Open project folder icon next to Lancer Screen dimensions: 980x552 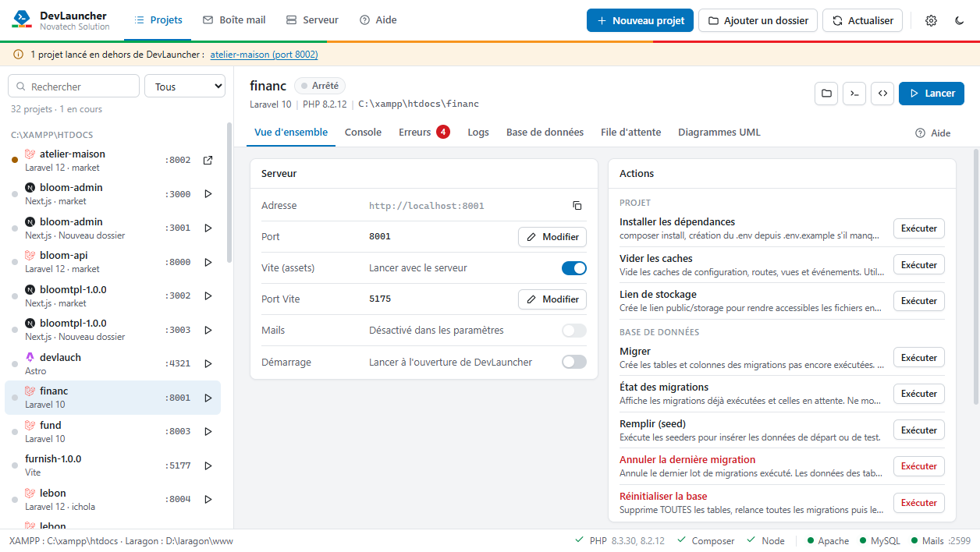826,93
